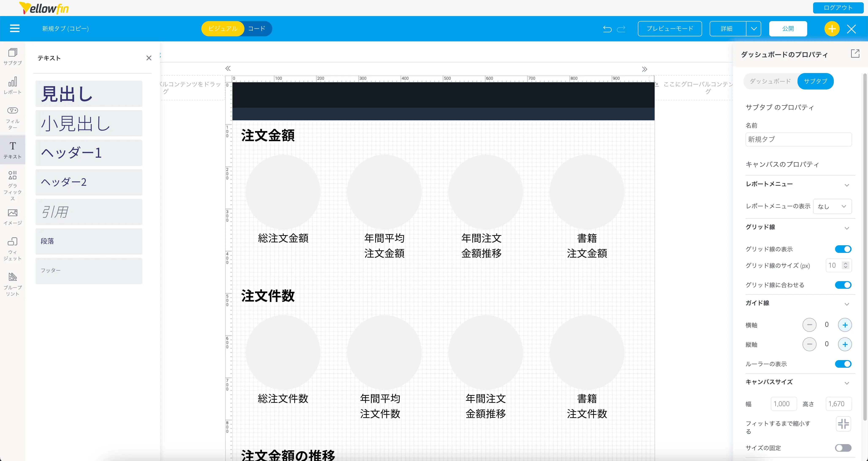
Task: Click the undo arrow icon
Action: pyautogui.click(x=607, y=29)
